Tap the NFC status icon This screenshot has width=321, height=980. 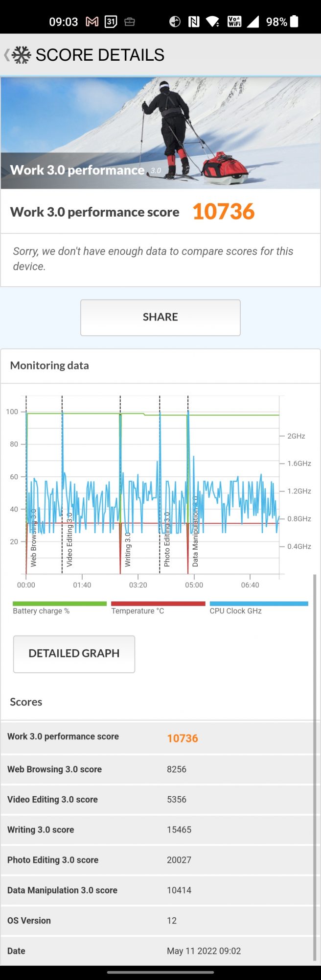[194, 22]
